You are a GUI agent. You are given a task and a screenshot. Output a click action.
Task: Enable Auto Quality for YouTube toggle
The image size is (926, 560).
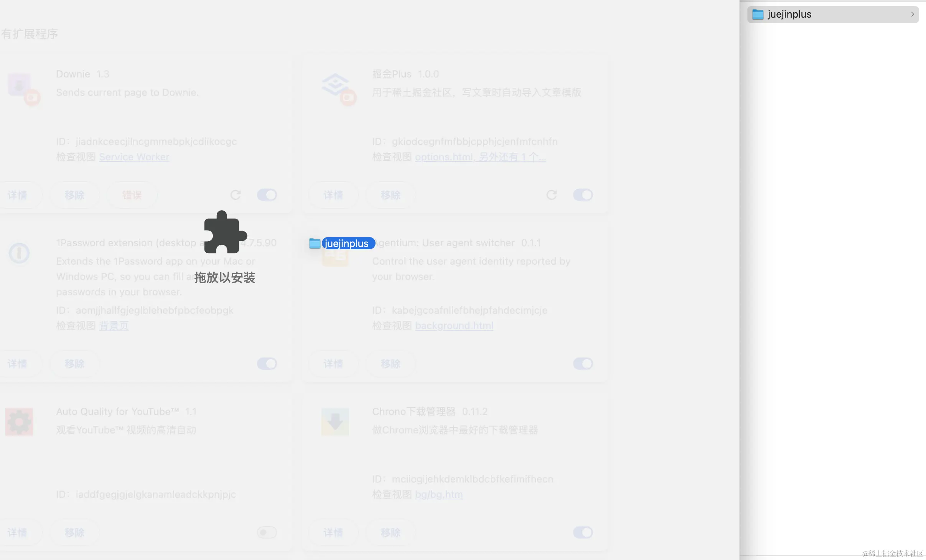click(267, 532)
